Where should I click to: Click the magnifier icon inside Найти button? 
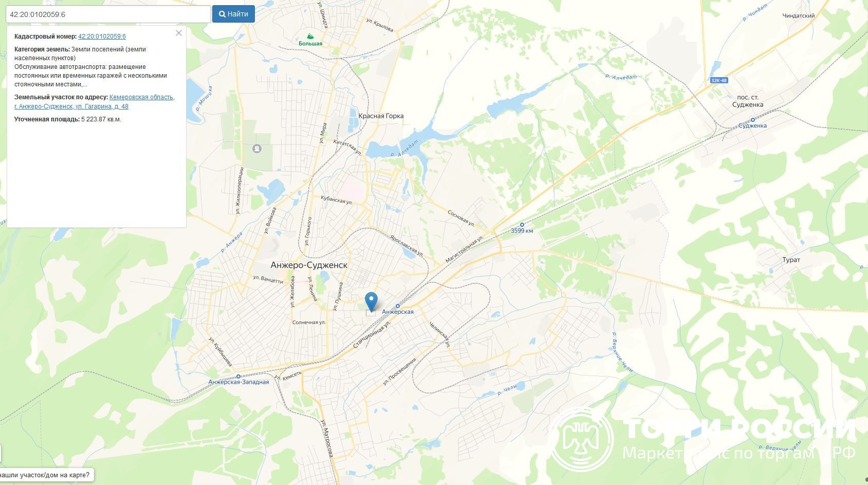pos(222,14)
